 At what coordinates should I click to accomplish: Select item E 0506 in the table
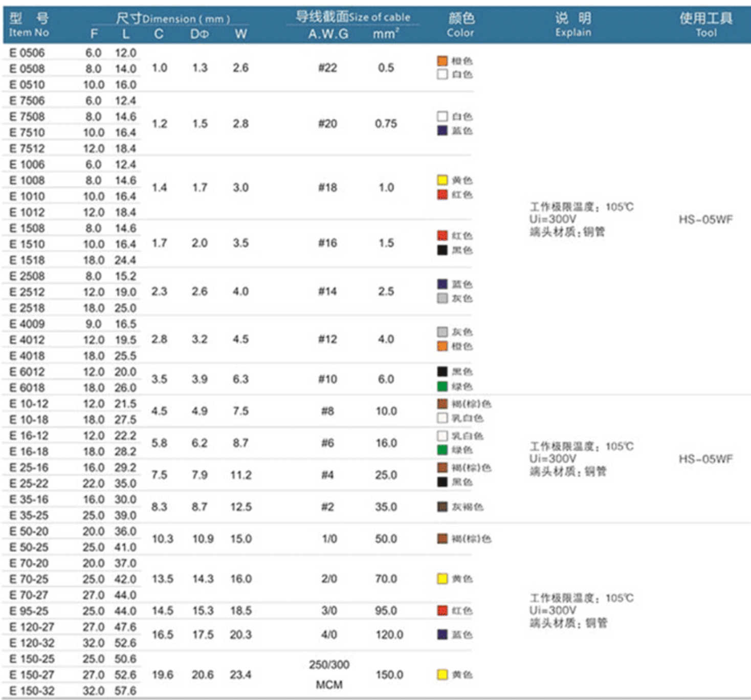pyautogui.click(x=27, y=53)
